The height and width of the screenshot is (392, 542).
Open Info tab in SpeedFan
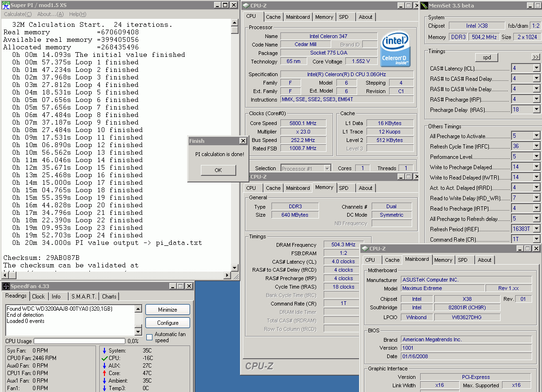tap(56, 296)
